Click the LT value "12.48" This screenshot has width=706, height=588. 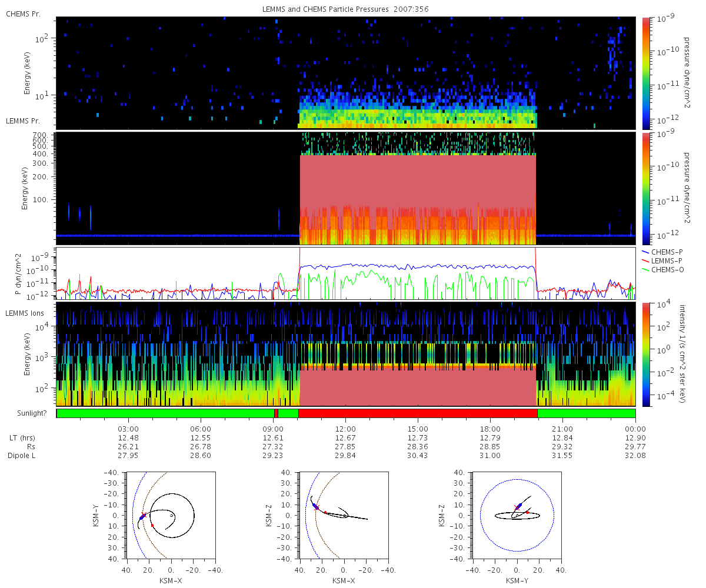pyautogui.click(x=128, y=437)
